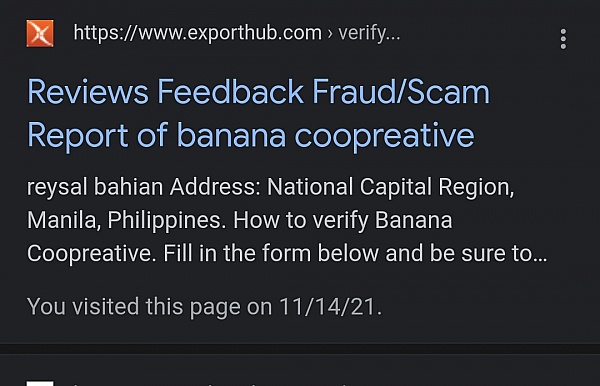Click the dark divider between search results
This screenshot has height=386, width=600.
click(300, 349)
